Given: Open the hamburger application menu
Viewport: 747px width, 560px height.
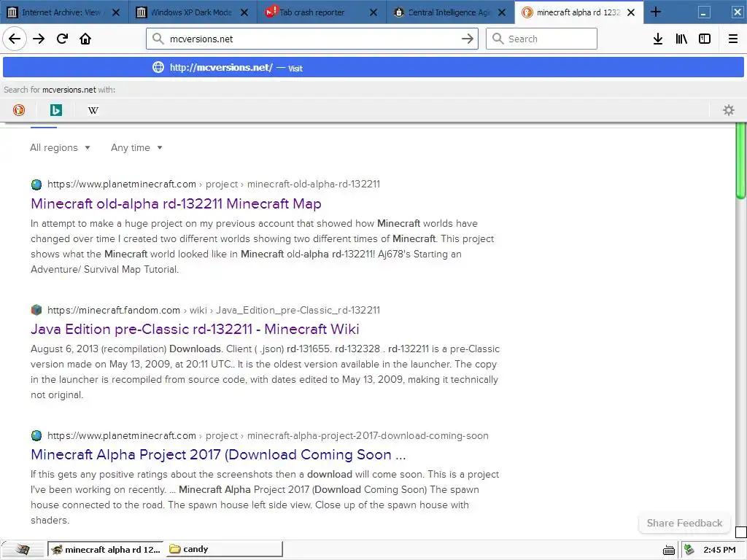Looking at the screenshot, I should (733, 39).
